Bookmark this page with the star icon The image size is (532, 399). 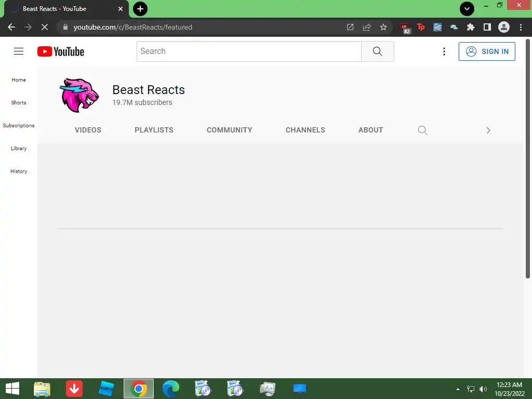(383, 27)
